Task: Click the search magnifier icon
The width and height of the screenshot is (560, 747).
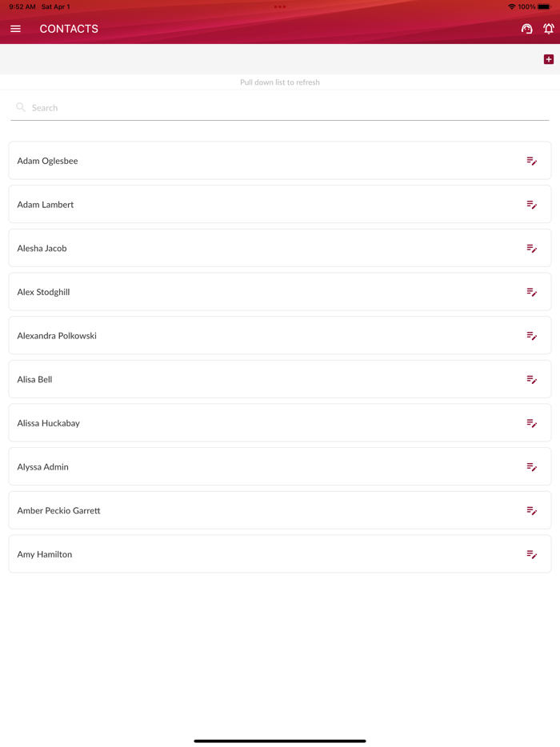Action: pyautogui.click(x=21, y=107)
